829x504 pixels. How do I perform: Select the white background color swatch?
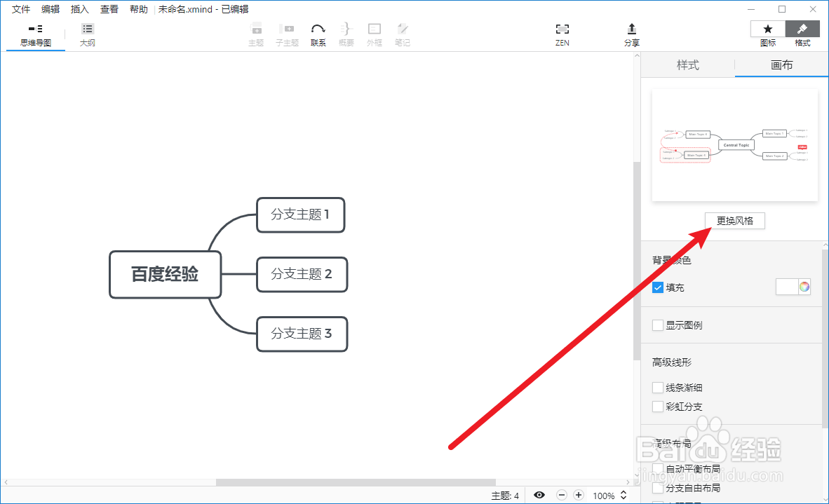(x=787, y=287)
